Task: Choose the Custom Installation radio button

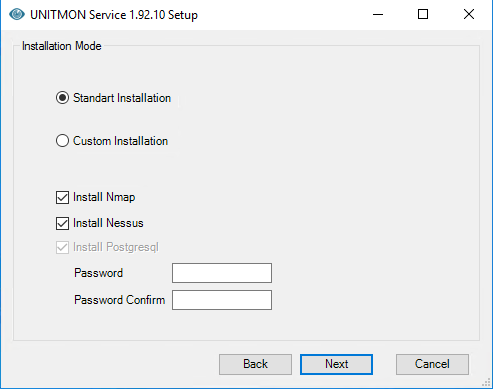Action: pos(62,141)
